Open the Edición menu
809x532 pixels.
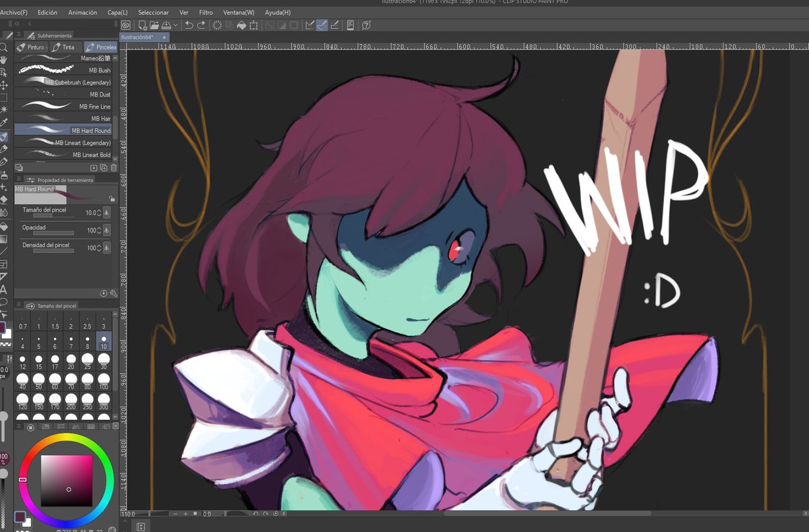click(47, 12)
